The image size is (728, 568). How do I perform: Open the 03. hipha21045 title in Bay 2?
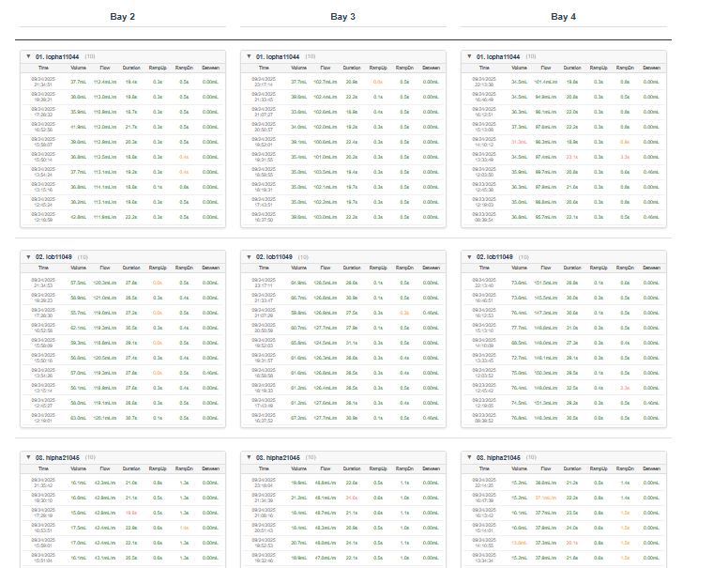(61, 457)
